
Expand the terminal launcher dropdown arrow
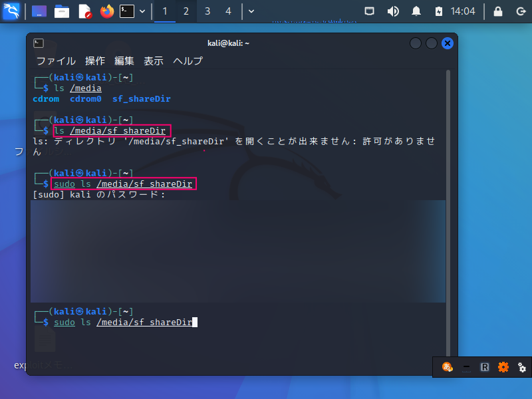point(142,11)
